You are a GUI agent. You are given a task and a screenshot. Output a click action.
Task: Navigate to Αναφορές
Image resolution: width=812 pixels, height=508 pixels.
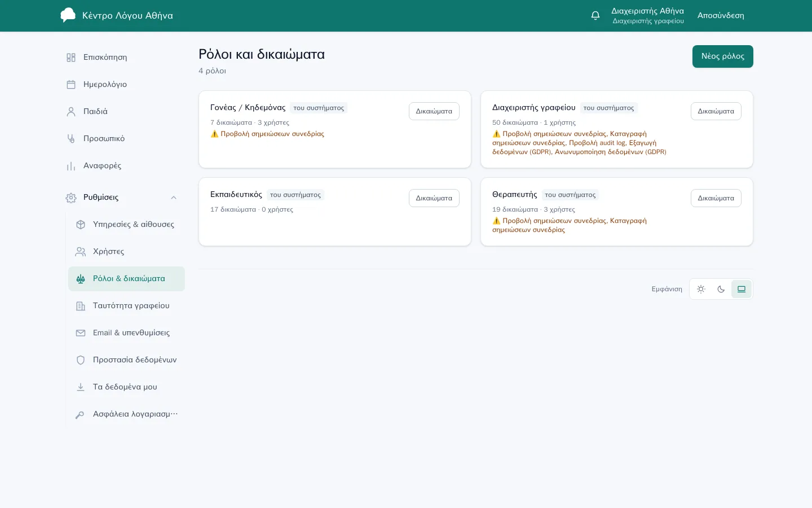[122, 166]
